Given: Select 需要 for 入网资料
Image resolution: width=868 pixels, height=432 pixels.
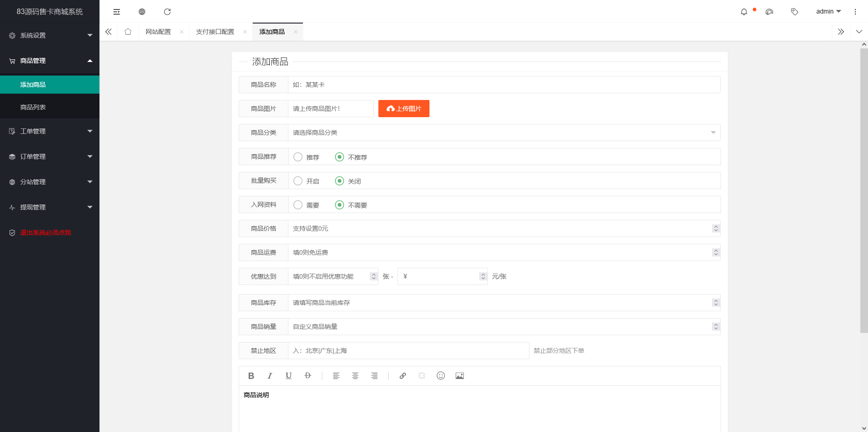Looking at the screenshot, I should pos(307,205).
